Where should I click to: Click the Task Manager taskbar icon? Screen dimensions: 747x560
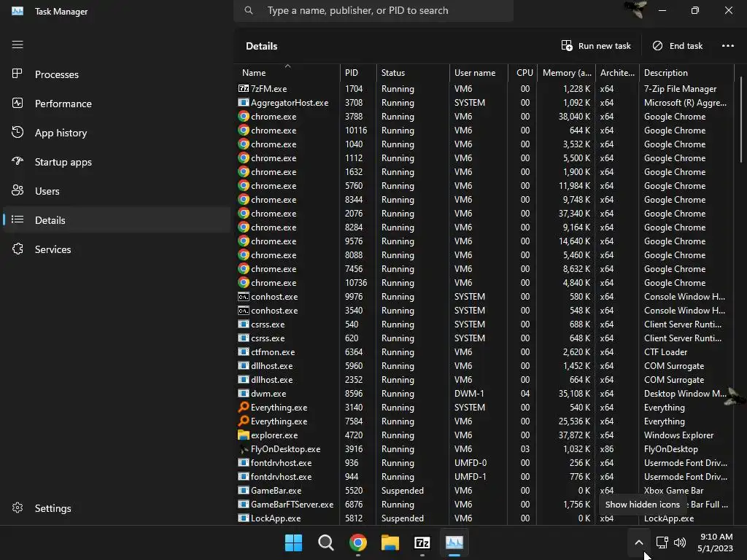click(x=454, y=542)
